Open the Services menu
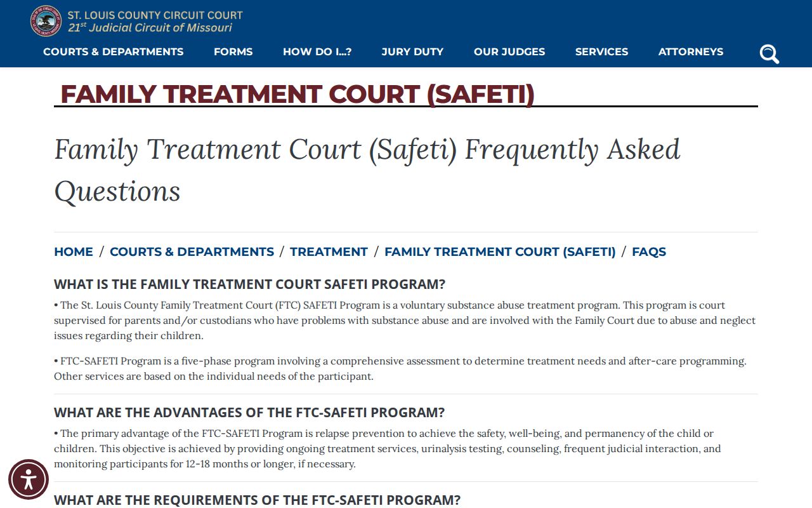812x508 pixels. pos(601,52)
